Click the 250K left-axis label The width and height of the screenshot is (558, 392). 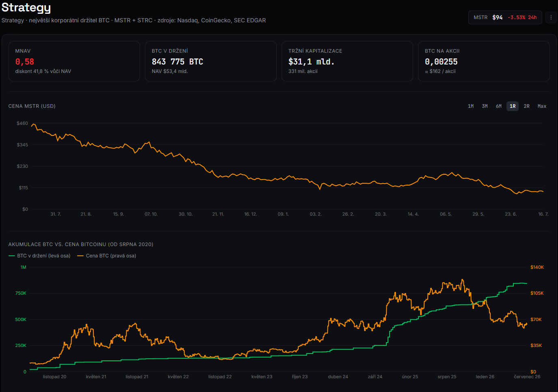click(21, 345)
